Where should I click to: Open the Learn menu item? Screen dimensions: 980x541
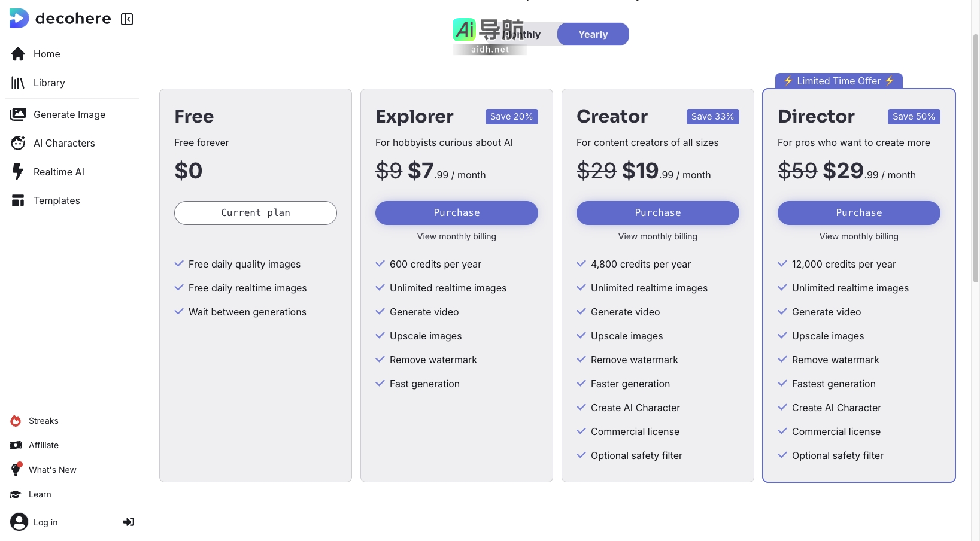pos(40,494)
